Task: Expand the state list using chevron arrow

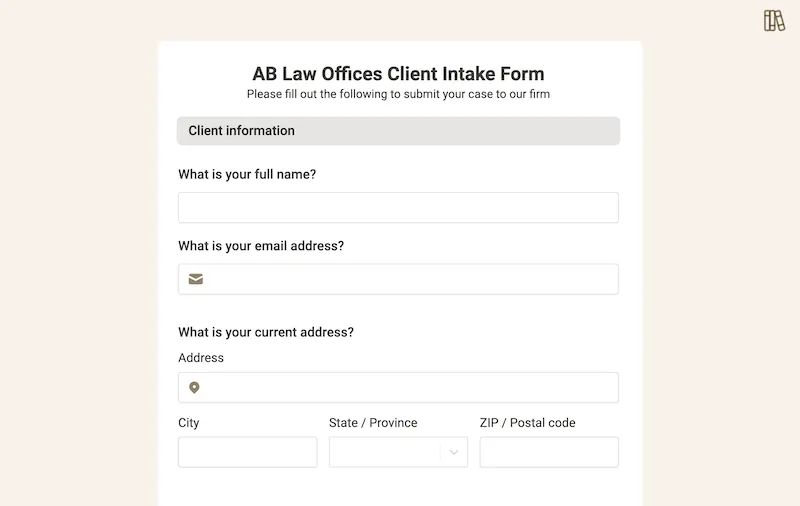Action: 453,452
